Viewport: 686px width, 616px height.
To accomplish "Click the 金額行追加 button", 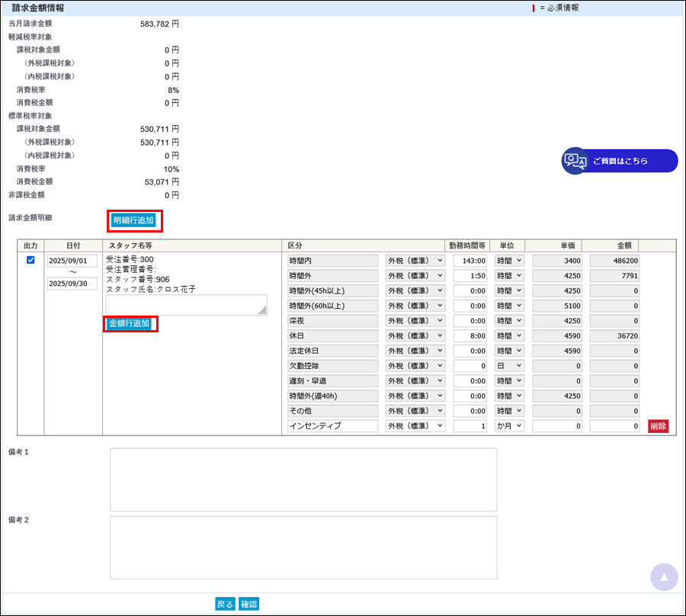I will coord(130,324).
